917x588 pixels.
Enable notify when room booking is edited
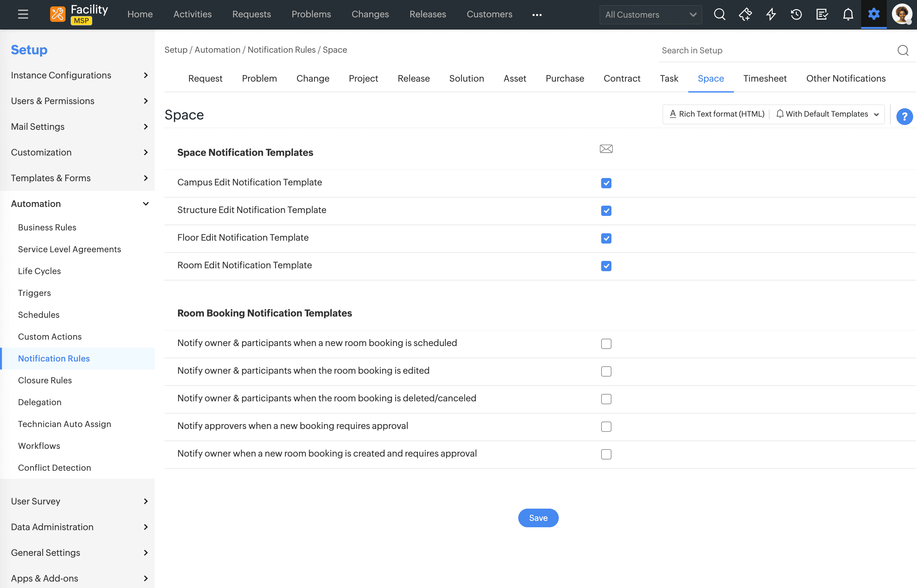coord(606,371)
